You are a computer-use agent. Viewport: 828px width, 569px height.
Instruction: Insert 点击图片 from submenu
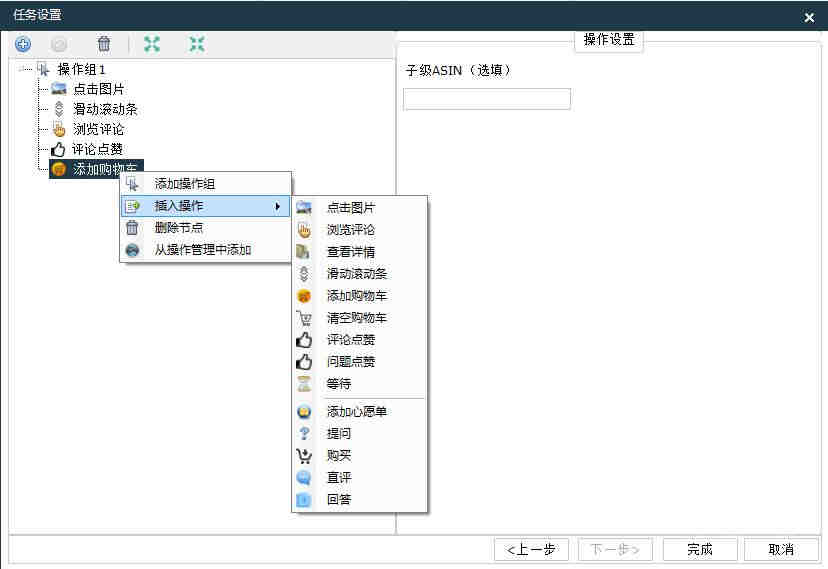point(359,207)
